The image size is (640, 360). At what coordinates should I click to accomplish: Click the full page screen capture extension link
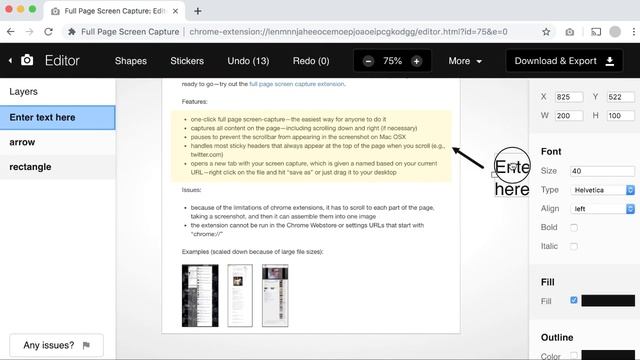click(297, 84)
